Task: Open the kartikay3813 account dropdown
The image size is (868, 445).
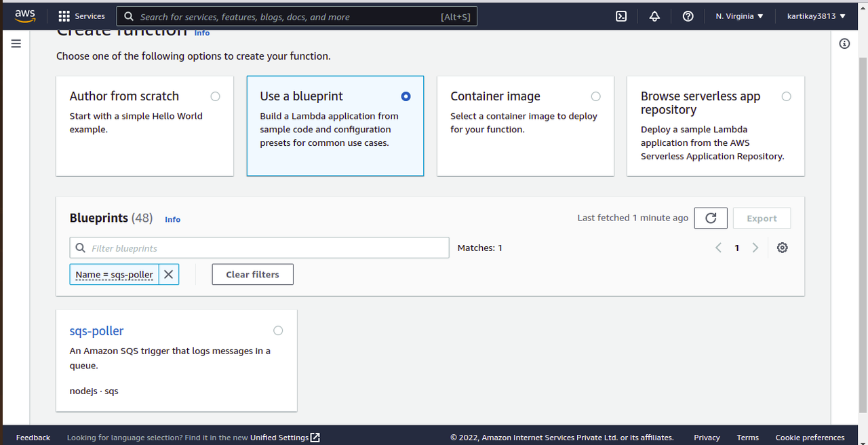Action: pyautogui.click(x=816, y=16)
